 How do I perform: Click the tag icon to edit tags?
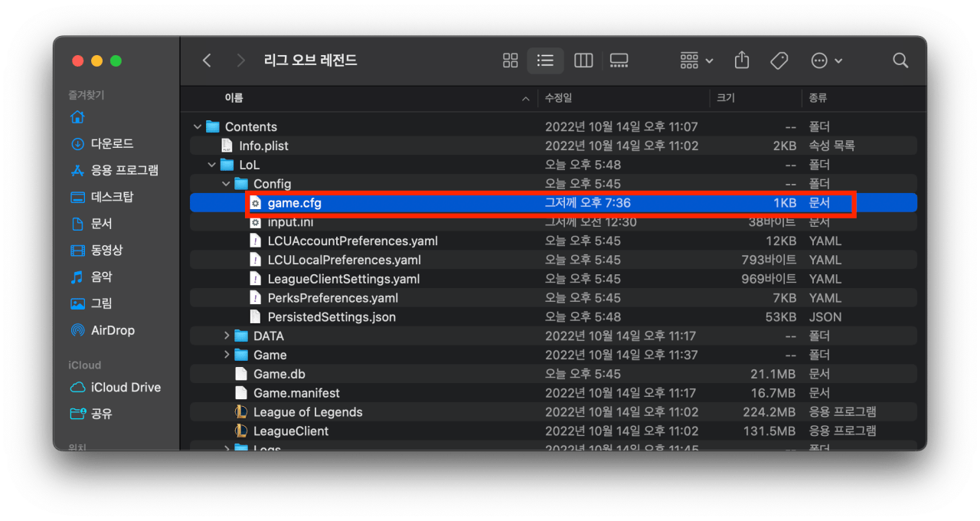coord(779,61)
